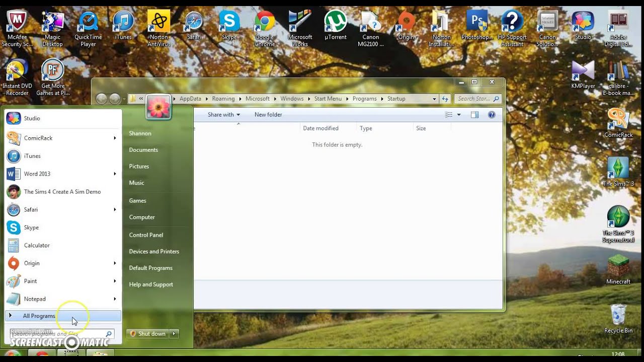Open Norton Installation desktop folder
Viewport: 644px width, 362px height.
coord(441,29)
